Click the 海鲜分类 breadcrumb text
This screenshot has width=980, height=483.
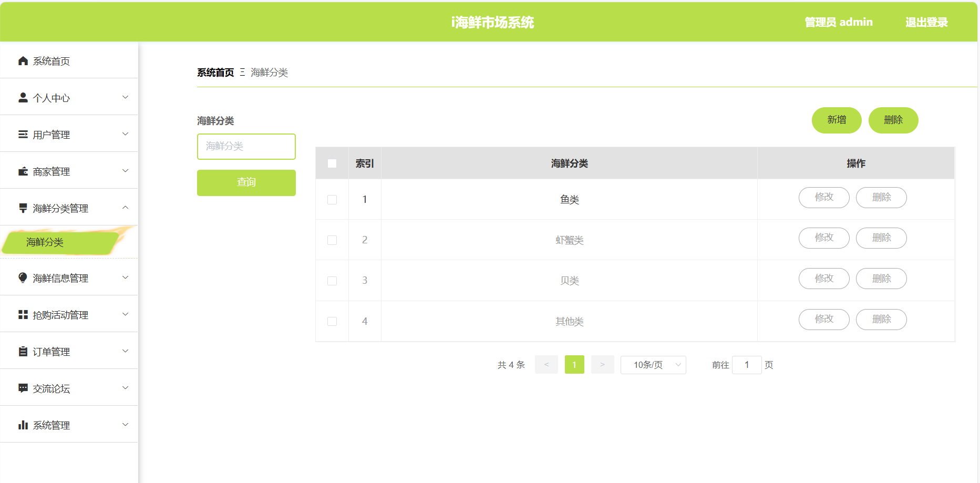pos(269,73)
